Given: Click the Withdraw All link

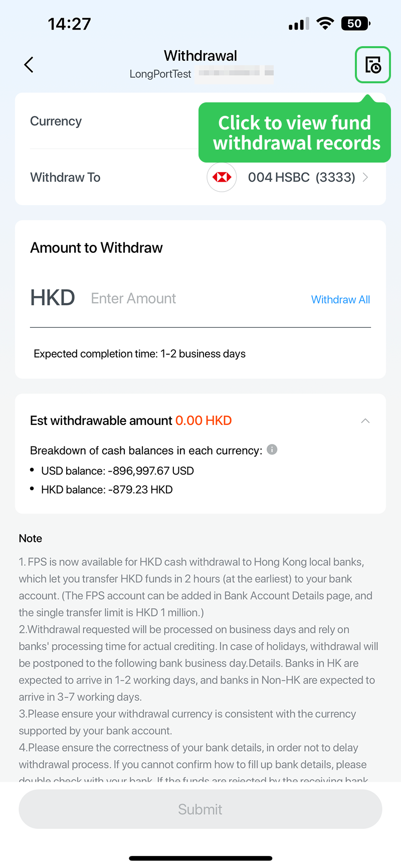Looking at the screenshot, I should coord(340,300).
